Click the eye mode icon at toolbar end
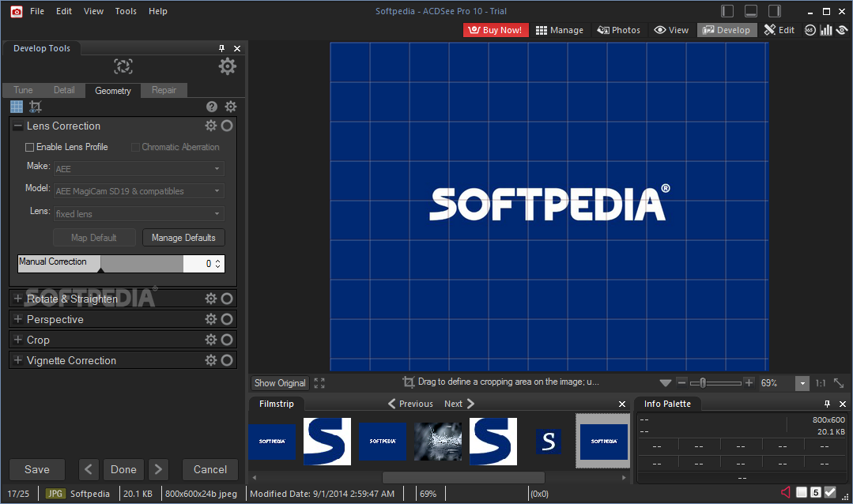 pyautogui.click(x=842, y=30)
